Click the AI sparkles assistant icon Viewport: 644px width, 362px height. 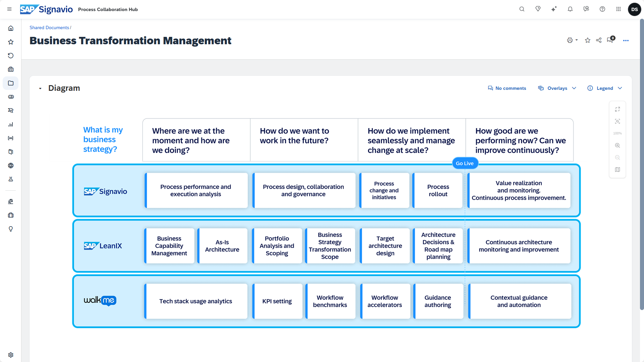pos(554,9)
